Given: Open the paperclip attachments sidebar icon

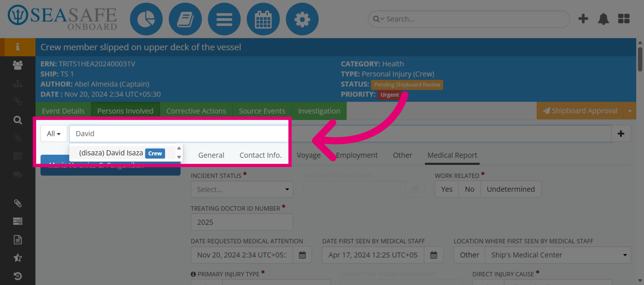Looking at the screenshot, I should (x=17, y=203).
